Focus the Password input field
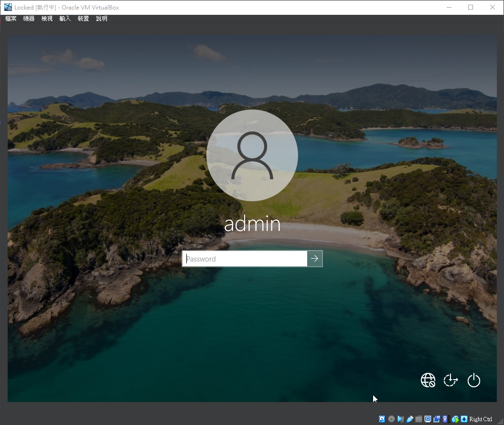This screenshot has height=425, width=504. (245, 259)
